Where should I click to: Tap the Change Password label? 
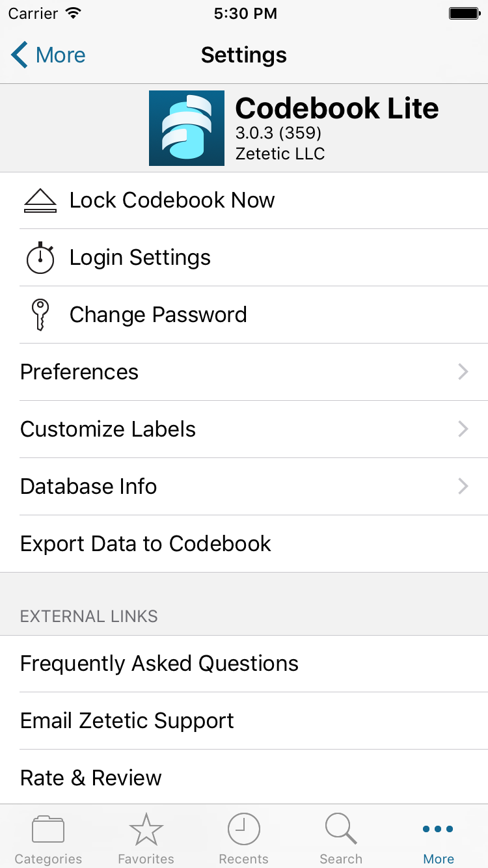pos(158,315)
